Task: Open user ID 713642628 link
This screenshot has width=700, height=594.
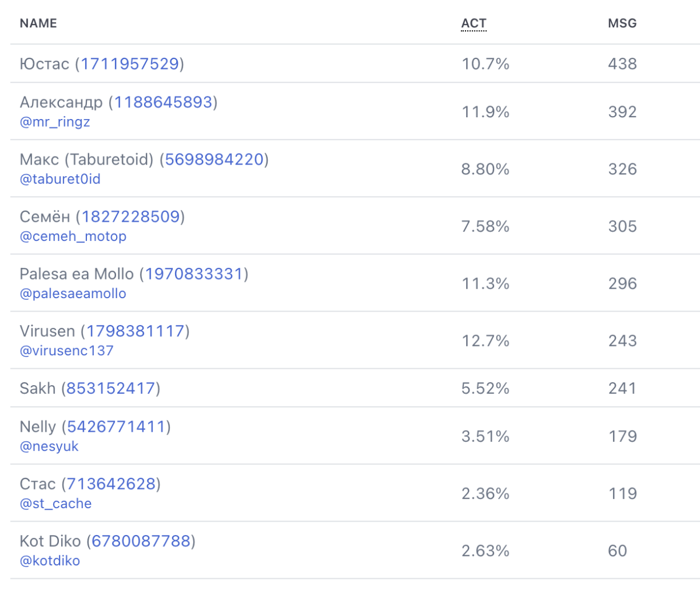Action: click(111, 484)
